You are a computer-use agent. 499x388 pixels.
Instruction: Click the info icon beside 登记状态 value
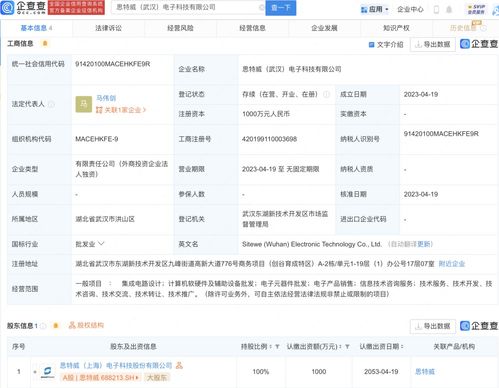click(x=326, y=94)
